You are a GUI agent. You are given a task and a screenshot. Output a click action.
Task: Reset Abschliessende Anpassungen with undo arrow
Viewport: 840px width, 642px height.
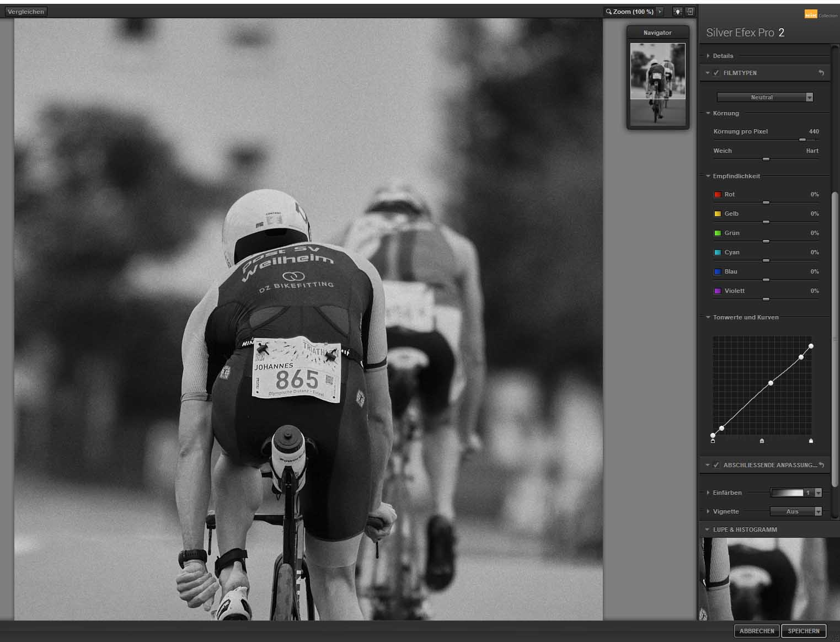pyautogui.click(x=822, y=465)
